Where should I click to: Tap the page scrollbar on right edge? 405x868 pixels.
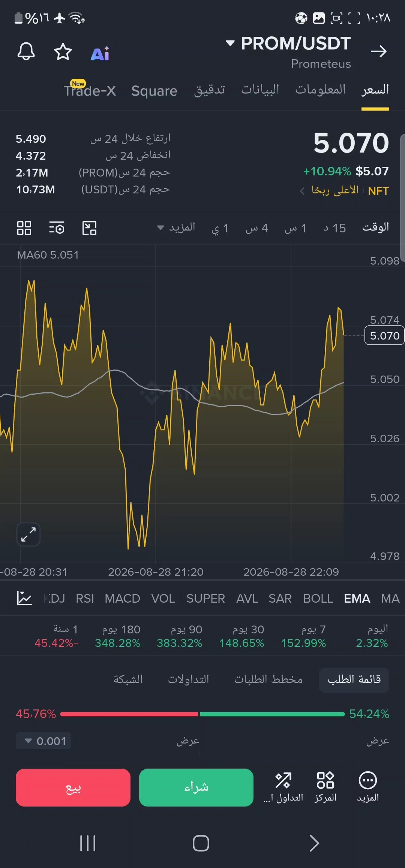402,198
